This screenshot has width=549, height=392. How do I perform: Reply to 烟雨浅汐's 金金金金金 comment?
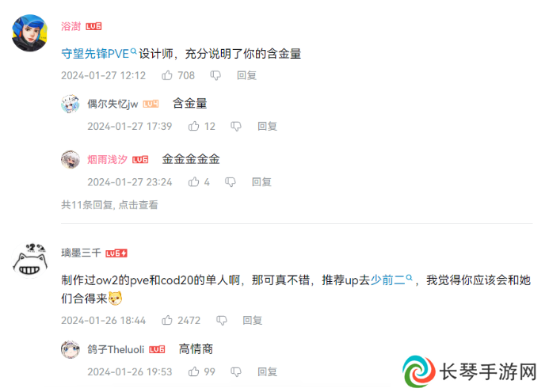tap(261, 181)
